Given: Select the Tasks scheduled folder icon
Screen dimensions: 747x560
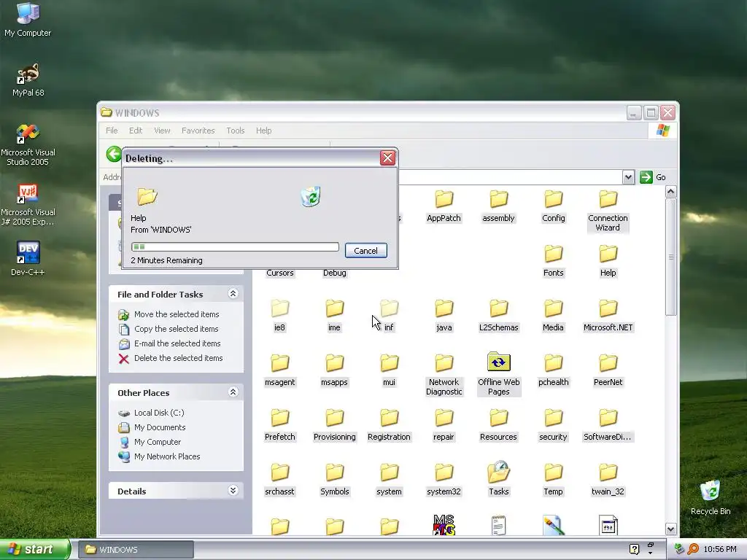Looking at the screenshot, I should click(498, 480).
